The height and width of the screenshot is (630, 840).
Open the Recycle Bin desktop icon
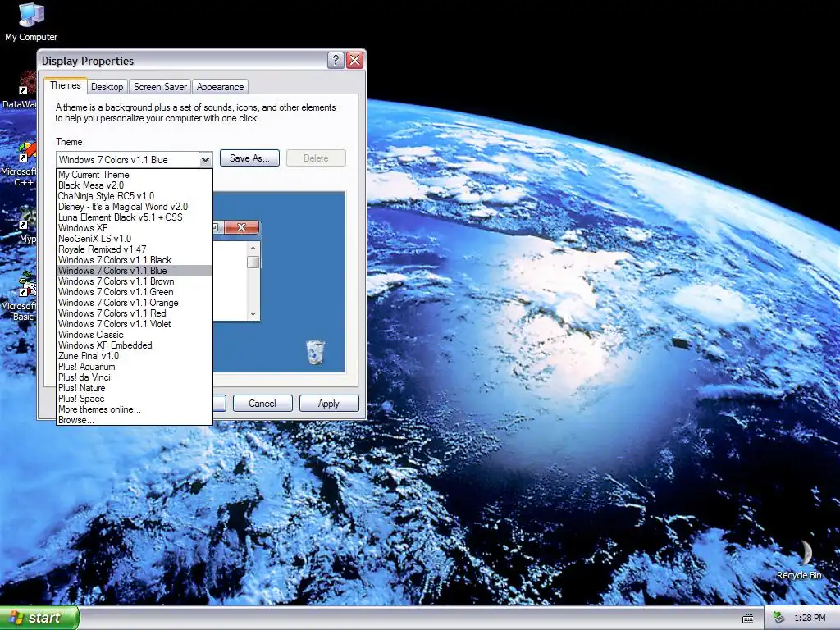click(x=799, y=560)
